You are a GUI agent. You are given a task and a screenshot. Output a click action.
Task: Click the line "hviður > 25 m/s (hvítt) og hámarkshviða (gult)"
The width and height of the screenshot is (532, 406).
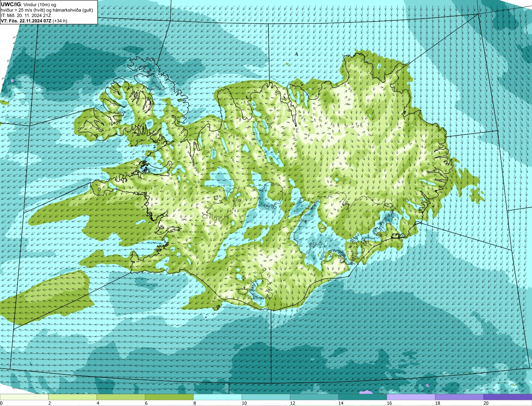pyautogui.click(x=47, y=10)
